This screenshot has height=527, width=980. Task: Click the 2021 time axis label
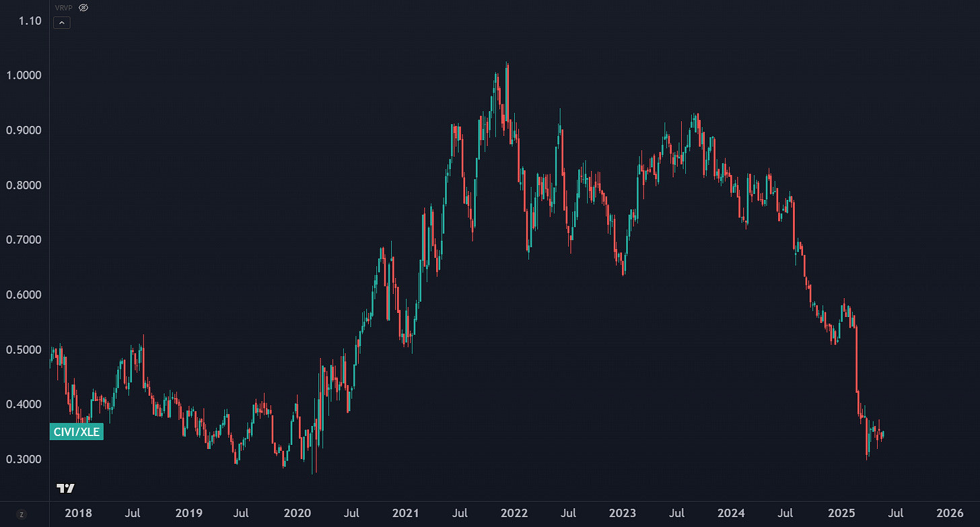point(405,514)
